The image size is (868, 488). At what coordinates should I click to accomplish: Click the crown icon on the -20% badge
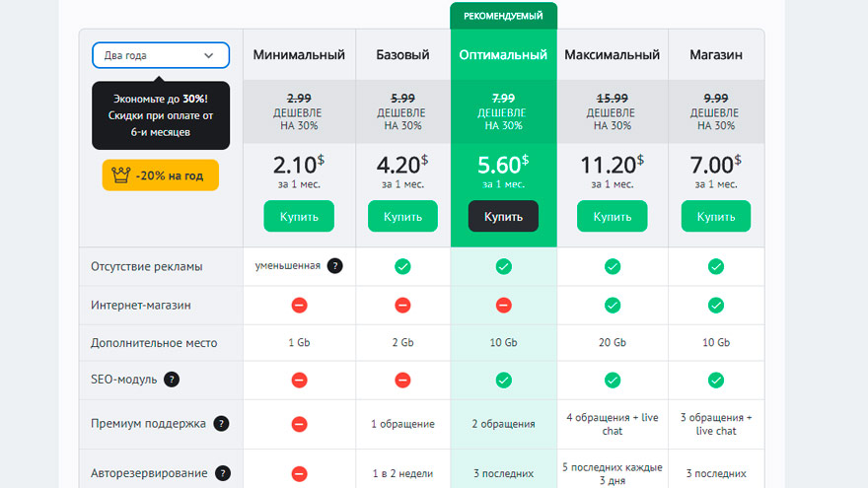(120, 175)
